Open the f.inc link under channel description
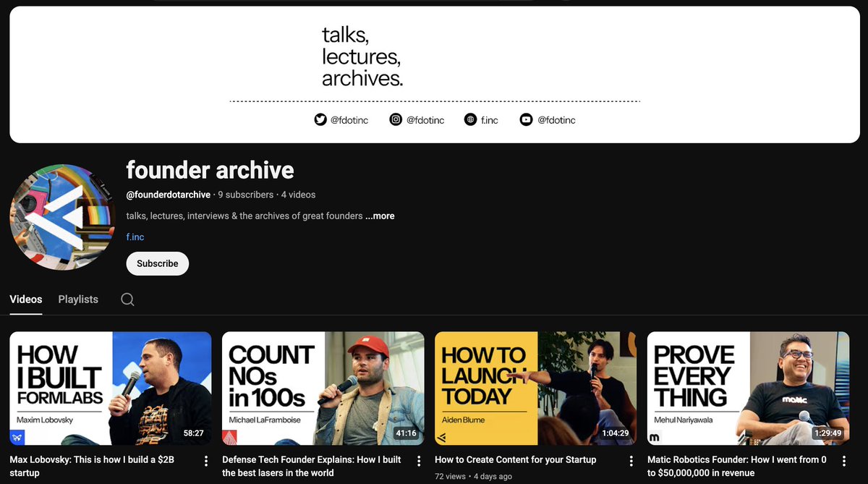 135,237
